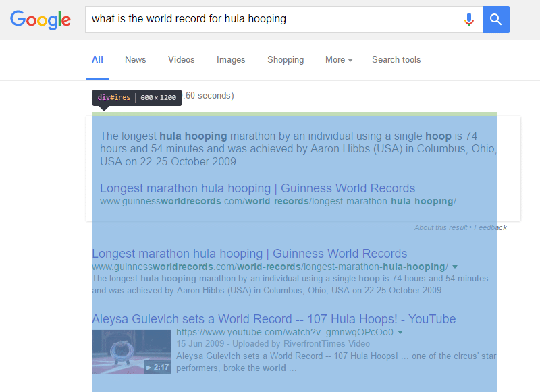Screen dimensions: 540x392
Task: Click the YouTube video thumbnail 2:17
Action: pyautogui.click(x=131, y=352)
